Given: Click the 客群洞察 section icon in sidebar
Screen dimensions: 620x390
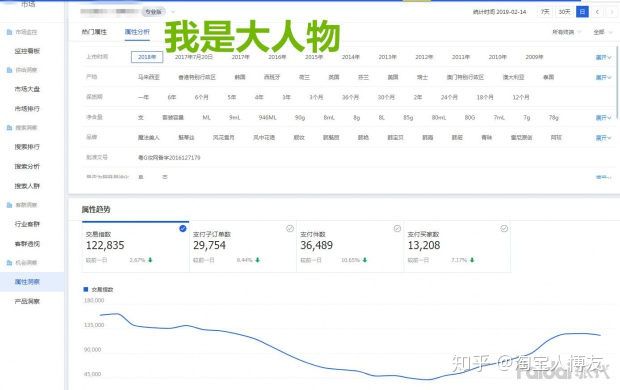Looking at the screenshot, I should [x=9, y=205].
